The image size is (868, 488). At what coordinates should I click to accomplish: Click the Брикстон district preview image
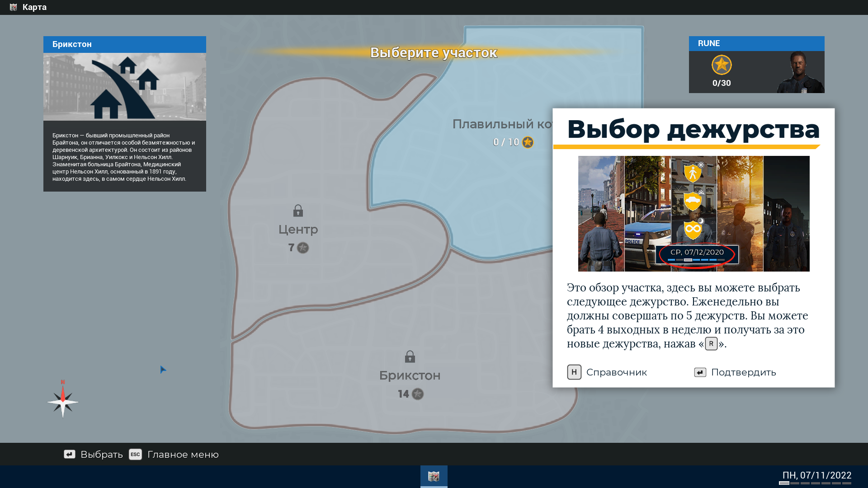(125, 87)
